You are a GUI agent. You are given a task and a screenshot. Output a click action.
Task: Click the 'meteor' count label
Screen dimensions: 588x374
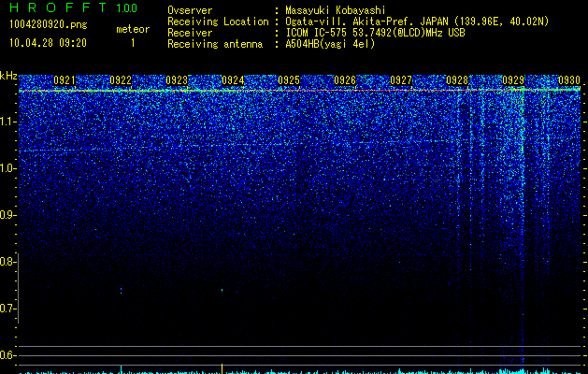[133, 29]
